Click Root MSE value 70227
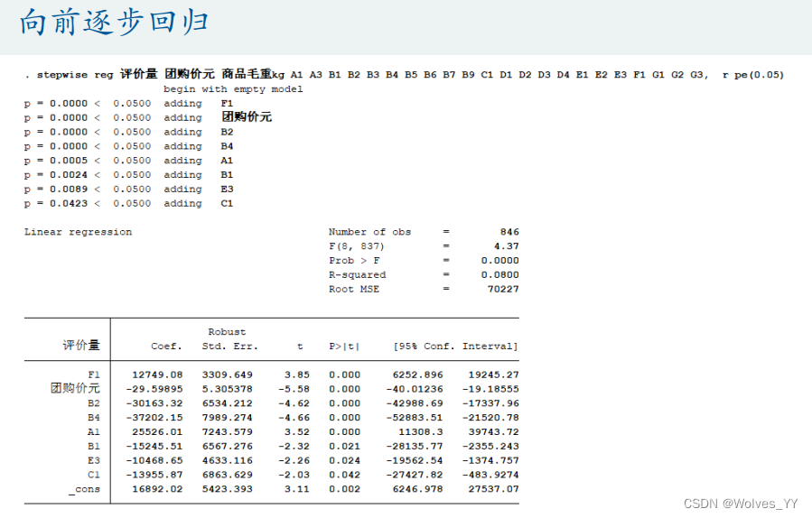The image size is (812, 518). pyautogui.click(x=503, y=290)
